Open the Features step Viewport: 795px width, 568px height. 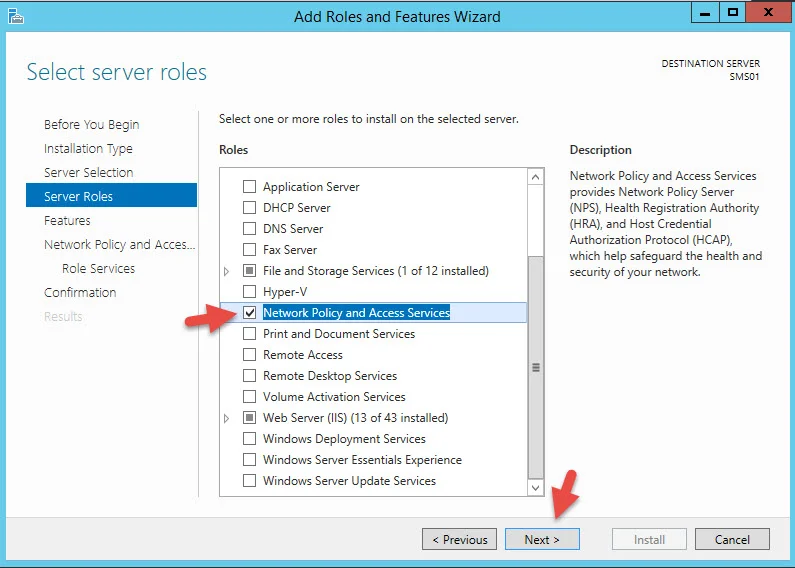[x=67, y=221]
